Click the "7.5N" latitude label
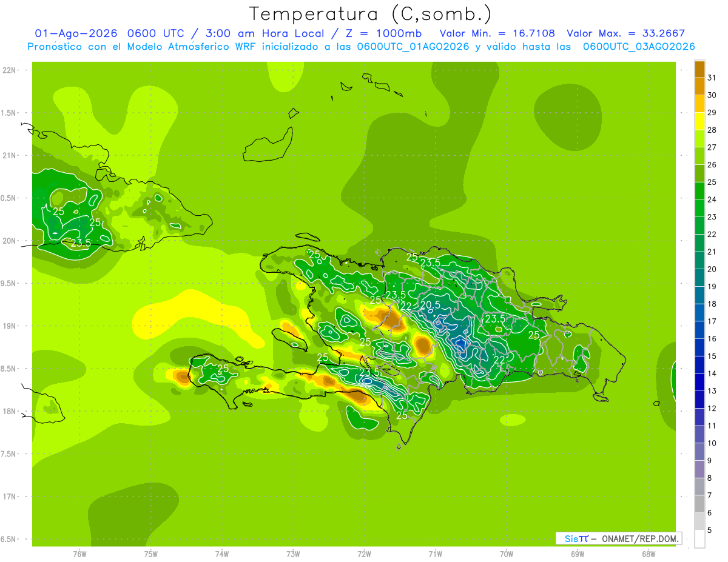 point(9,454)
